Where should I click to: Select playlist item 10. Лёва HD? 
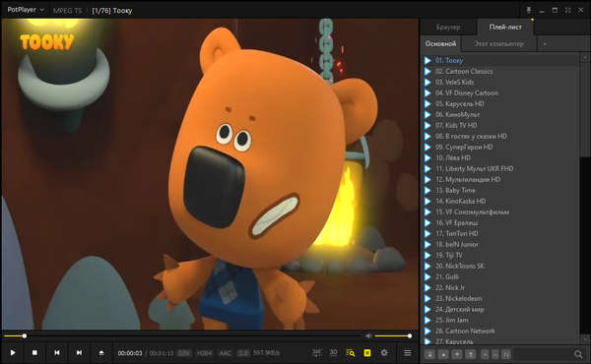(500, 157)
